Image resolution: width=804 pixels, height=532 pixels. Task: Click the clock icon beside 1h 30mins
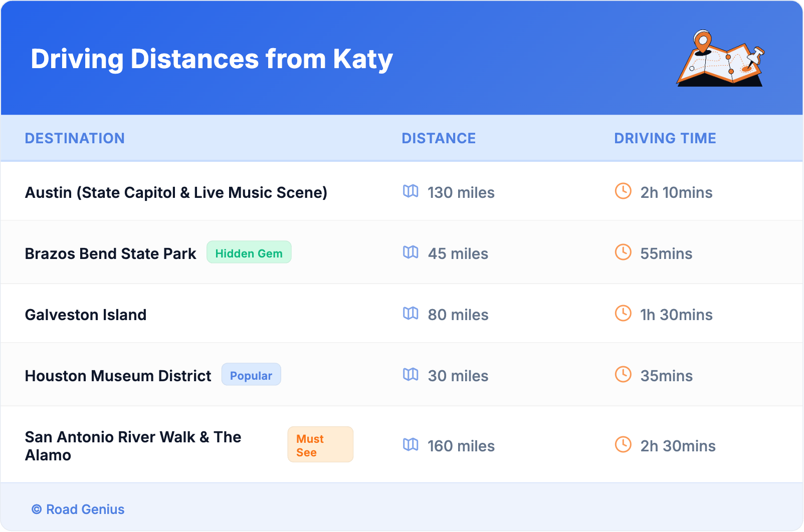[x=623, y=314]
